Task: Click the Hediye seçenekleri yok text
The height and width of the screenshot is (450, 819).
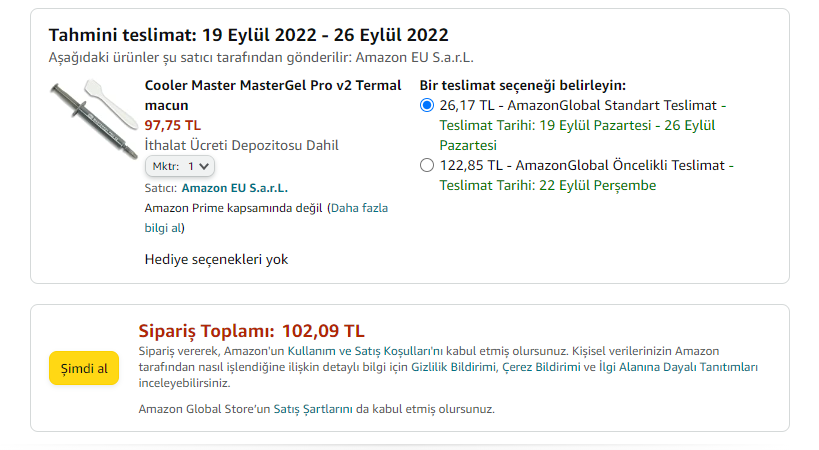Action: tap(216, 259)
